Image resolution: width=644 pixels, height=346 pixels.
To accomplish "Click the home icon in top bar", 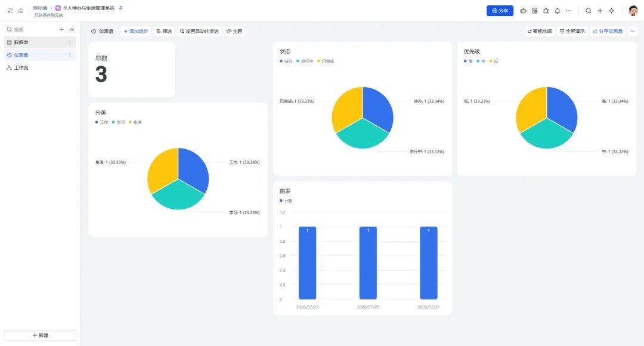I will click(x=20, y=11).
